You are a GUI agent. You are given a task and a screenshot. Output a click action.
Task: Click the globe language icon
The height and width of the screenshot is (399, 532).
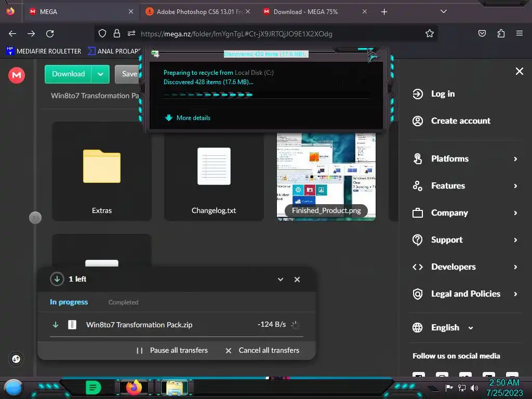(417, 327)
